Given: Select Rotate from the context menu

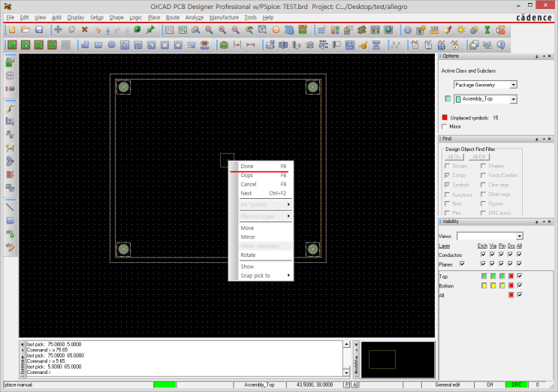Looking at the screenshot, I should click(x=248, y=255).
